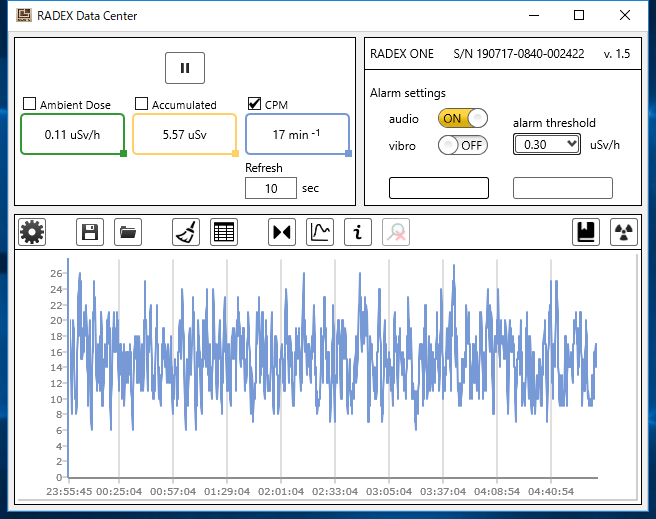Uncheck the CPM checkbox
The image size is (656, 519).
[254, 103]
